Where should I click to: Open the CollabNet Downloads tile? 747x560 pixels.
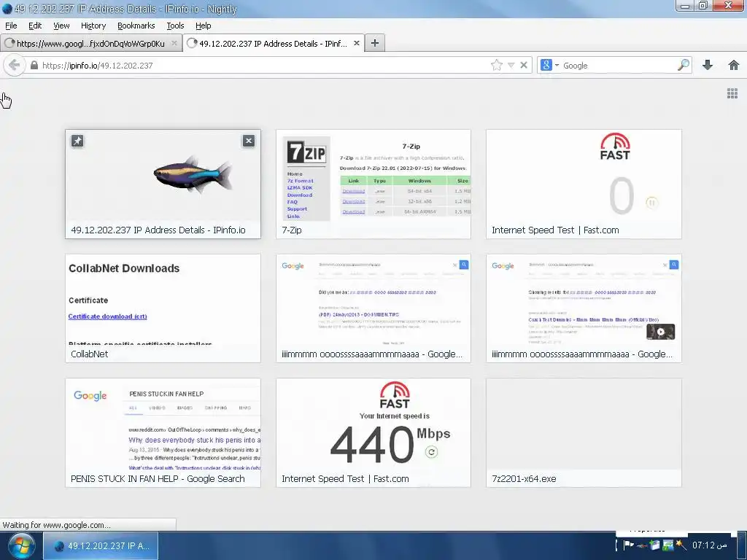(x=163, y=308)
